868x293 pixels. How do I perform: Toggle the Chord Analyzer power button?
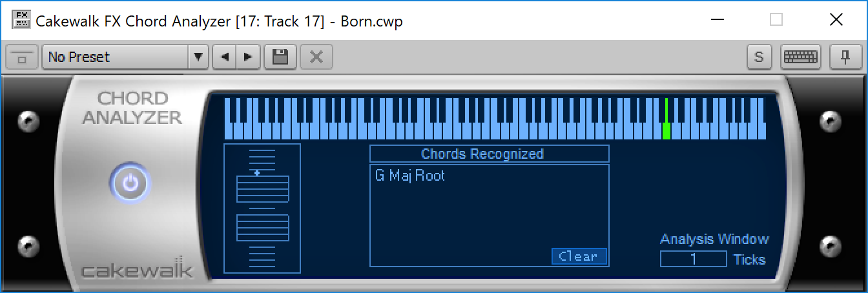tap(130, 183)
